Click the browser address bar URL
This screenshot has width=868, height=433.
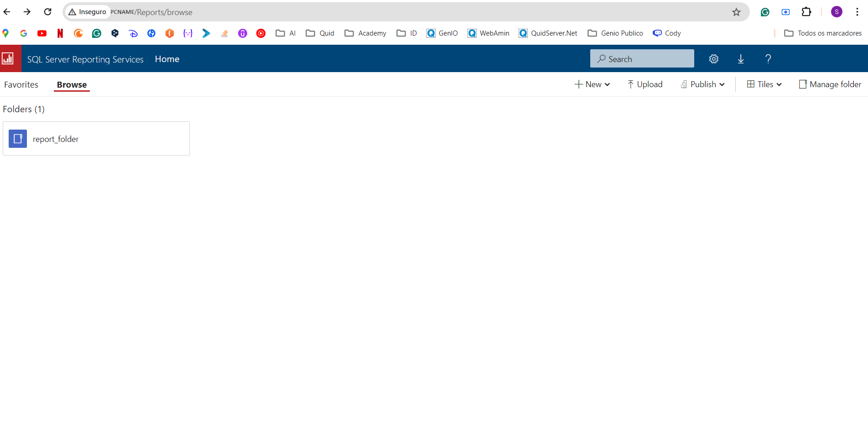[x=151, y=12]
